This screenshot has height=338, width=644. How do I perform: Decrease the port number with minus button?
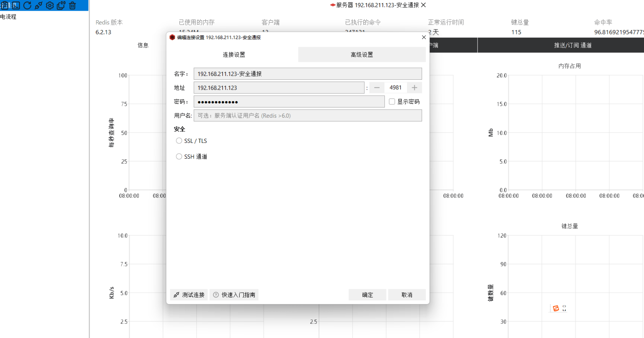click(x=377, y=88)
